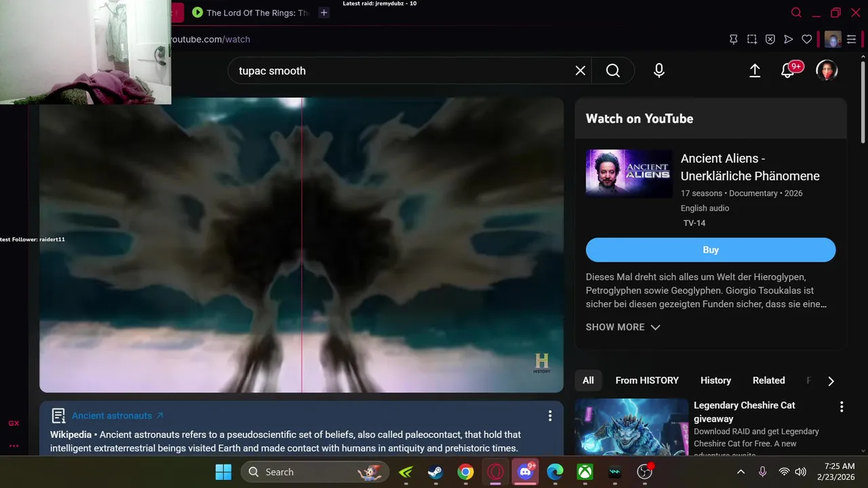The height and width of the screenshot is (488, 868).
Task: Click Legendary Cheshire Cat giveaway title
Action: [x=744, y=412]
